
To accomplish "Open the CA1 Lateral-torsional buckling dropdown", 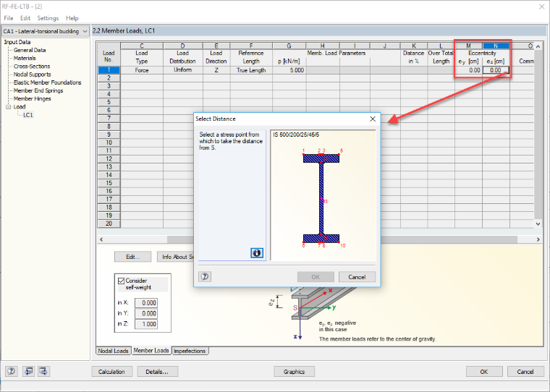I will [46, 31].
